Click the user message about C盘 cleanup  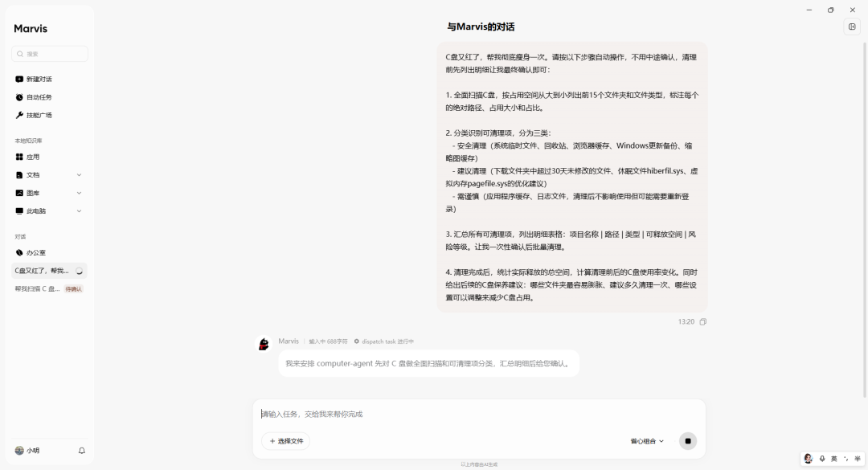(572, 177)
